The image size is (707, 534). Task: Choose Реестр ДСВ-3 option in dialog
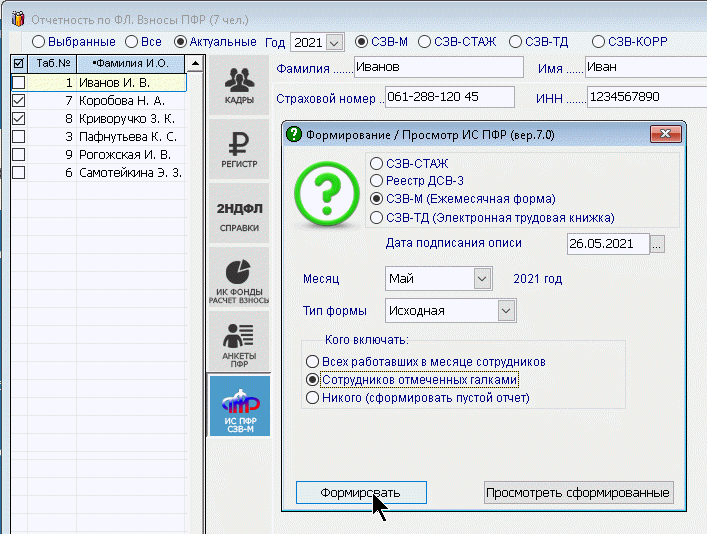(376, 181)
